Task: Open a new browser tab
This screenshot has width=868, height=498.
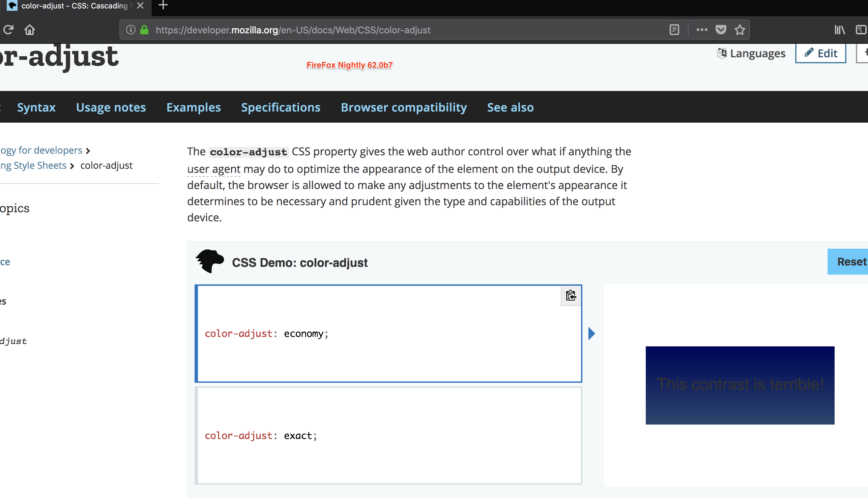Action: (163, 5)
